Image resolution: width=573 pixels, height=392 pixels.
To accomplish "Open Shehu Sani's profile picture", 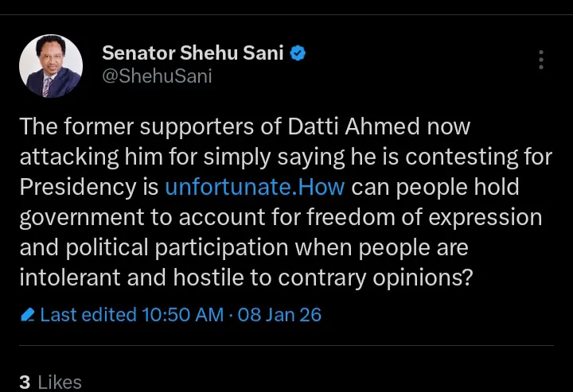I will point(50,66).
